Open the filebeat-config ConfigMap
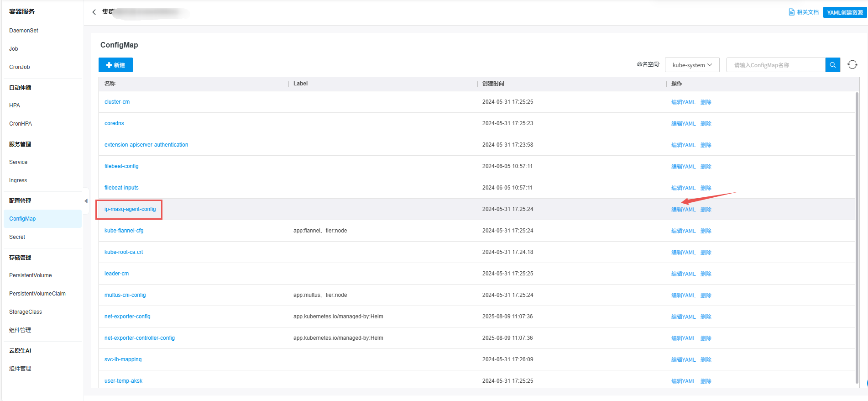Image resolution: width=868 pixels, height=401 pixels. coord(121,166)
